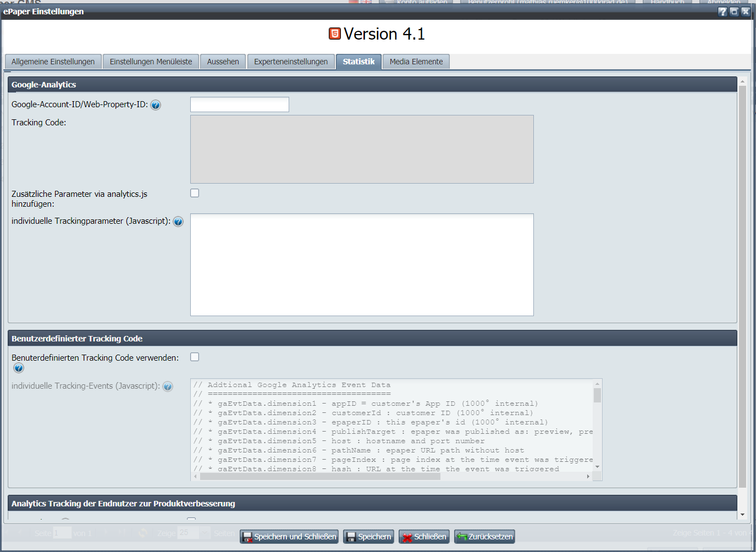Image resolution: width=756 pixels, height=552 pixels.
Task: Open help for ePaper Einstellungen dialog
Action: tap(723, 12)
